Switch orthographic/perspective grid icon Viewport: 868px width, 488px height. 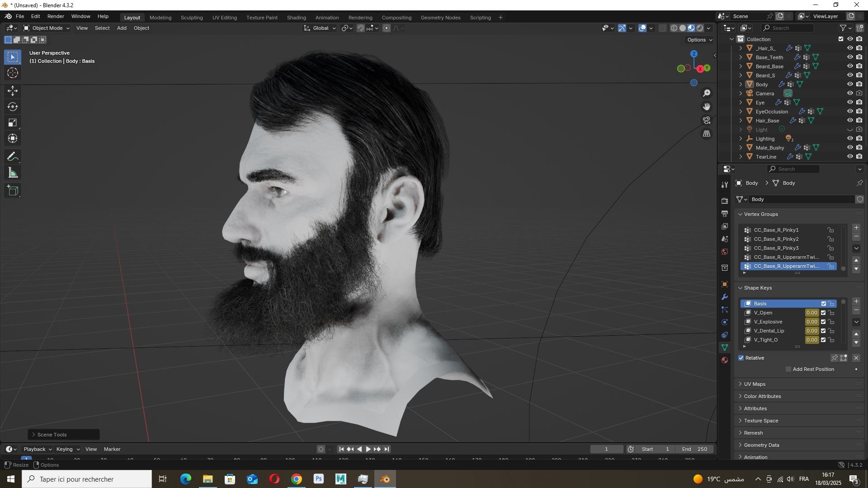tap(707, 134)
